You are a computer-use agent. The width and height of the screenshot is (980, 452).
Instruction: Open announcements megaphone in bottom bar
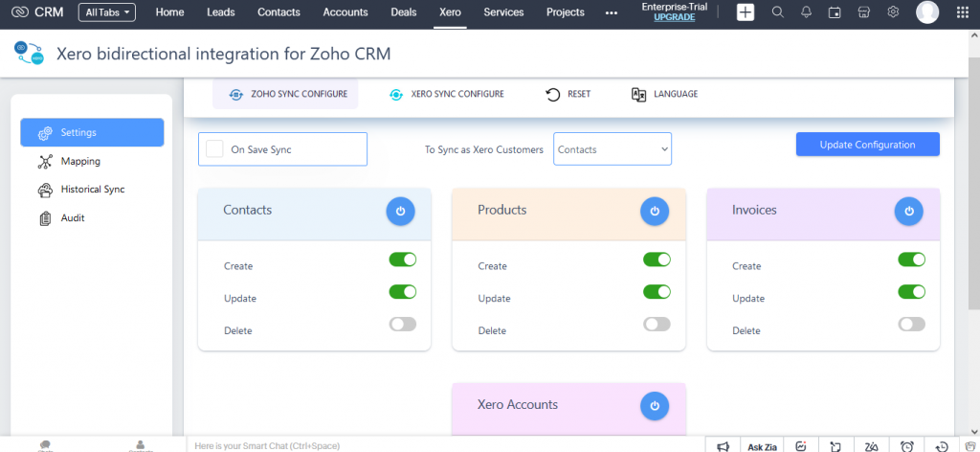pos(724,445)
